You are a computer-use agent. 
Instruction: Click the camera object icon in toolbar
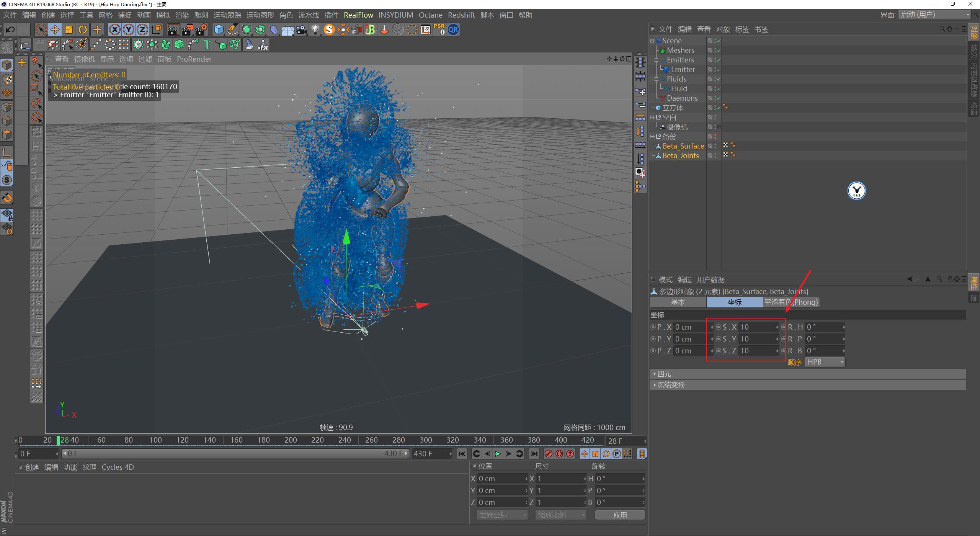pos(302,29)
